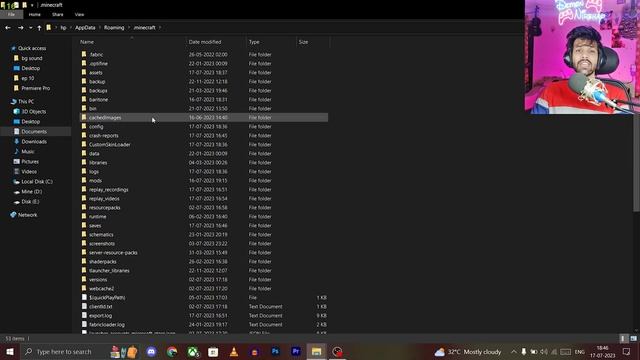Select Network in the sidebar
The width and height of the screenshot is (640, 360).
coord(27,215)
